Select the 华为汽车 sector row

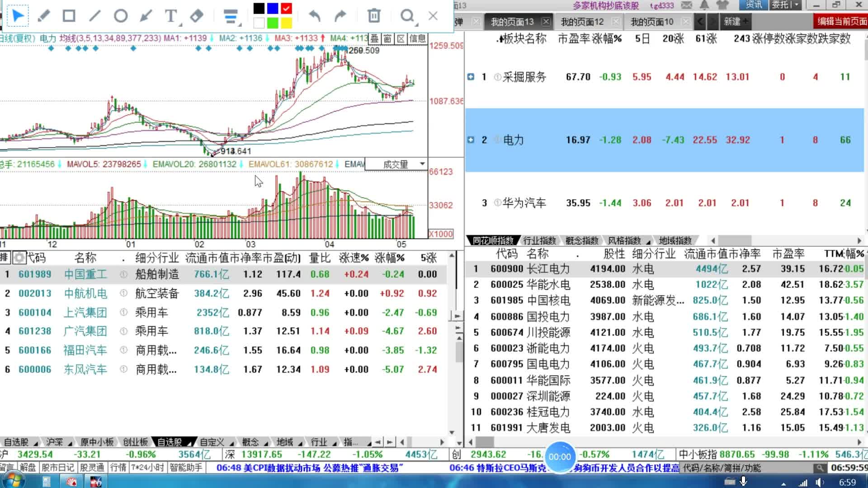coord(665,203)
